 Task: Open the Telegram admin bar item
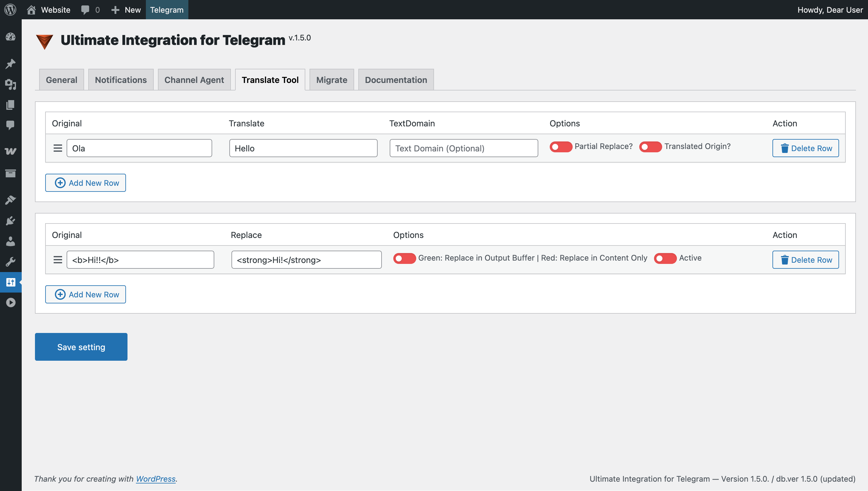(167, 10)
